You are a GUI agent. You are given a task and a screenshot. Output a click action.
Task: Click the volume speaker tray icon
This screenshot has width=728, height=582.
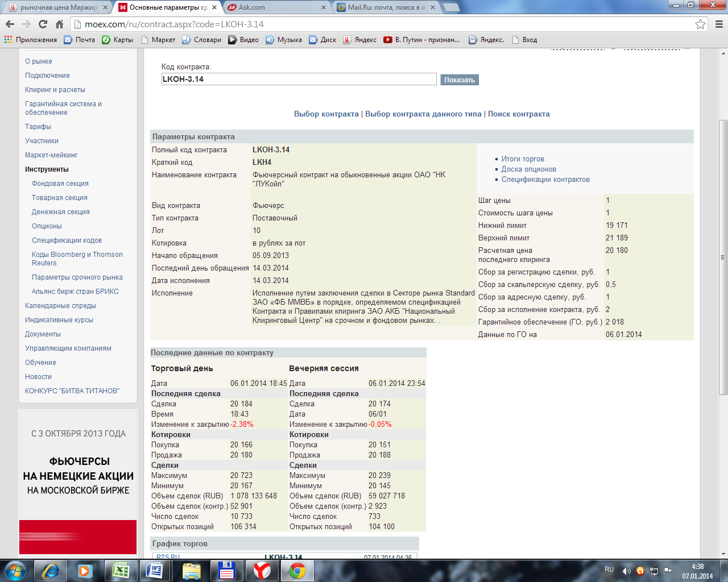pos(626,571)
